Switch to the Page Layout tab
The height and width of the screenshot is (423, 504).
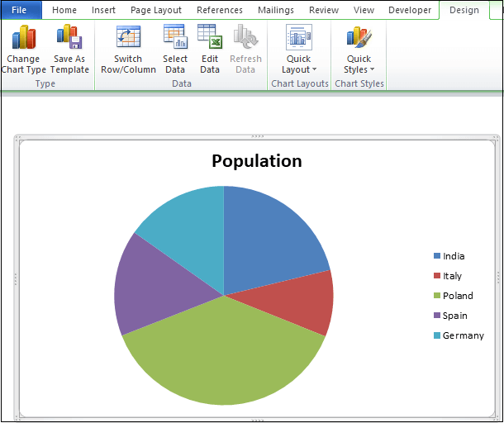[155, 11]
